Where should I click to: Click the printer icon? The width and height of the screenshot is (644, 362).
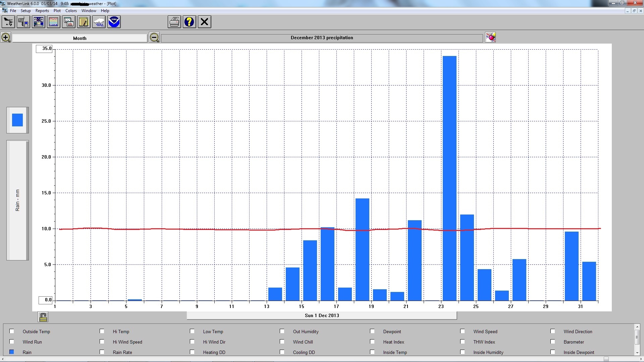pos(174,22)
